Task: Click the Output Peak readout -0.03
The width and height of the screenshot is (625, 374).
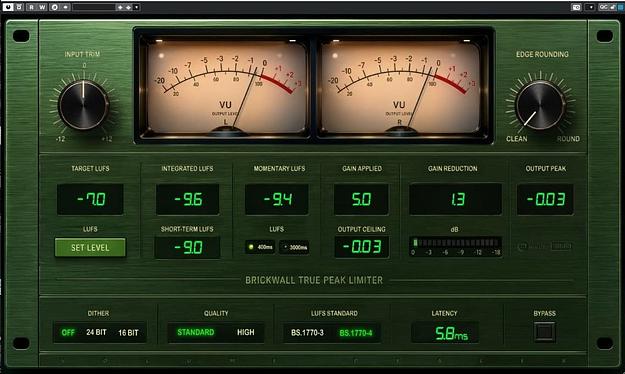Action: (x=545, y=199)
